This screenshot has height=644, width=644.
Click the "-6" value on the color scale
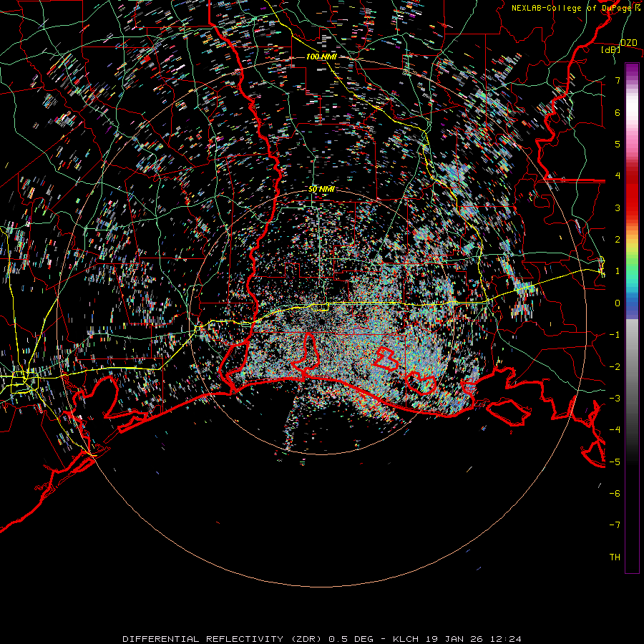click(615, 494)
